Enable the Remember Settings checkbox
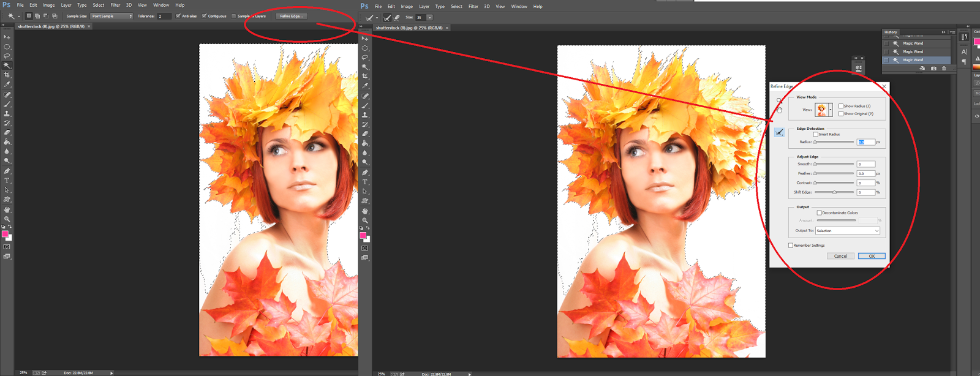 pos(791,245)
